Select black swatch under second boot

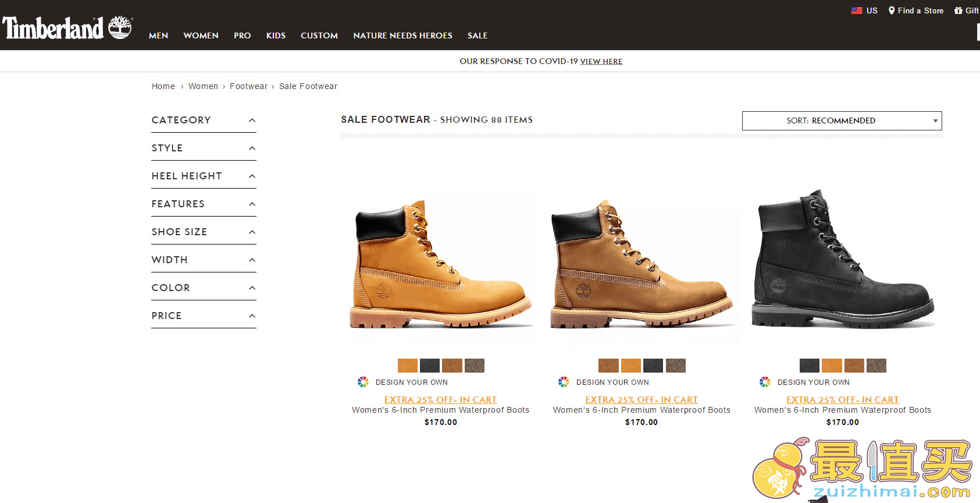(x=653, y=366)
